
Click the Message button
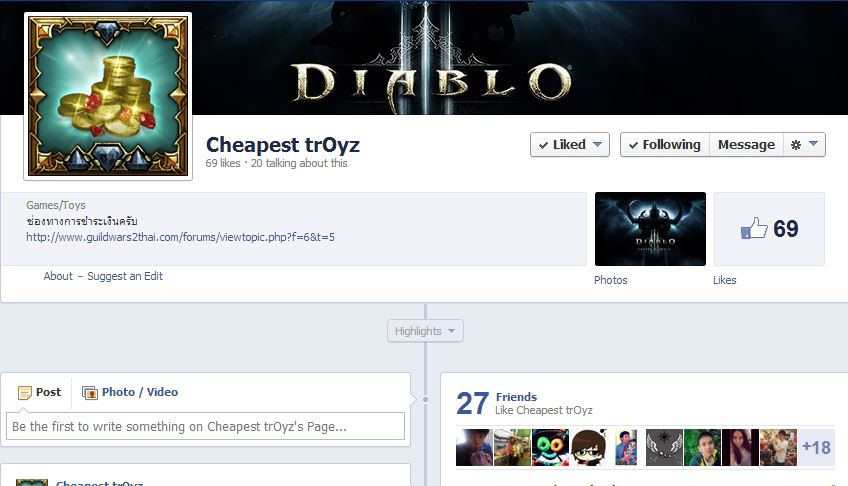coord(746,145)
